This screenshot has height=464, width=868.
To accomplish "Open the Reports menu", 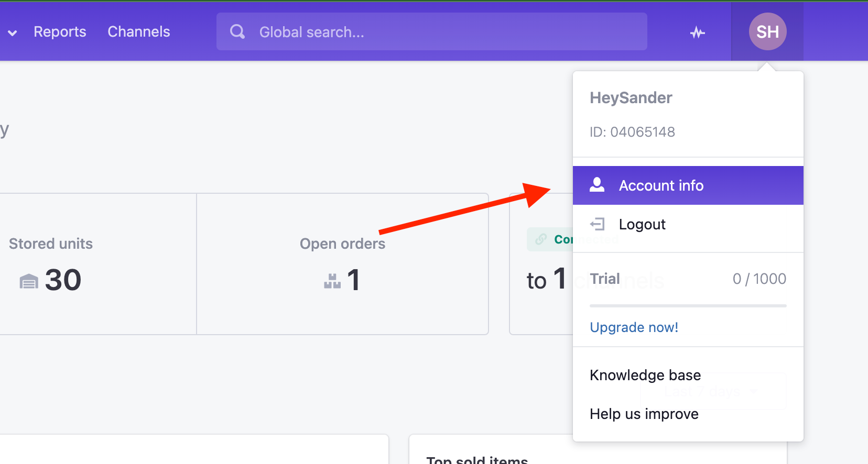I will click(60, 32).
